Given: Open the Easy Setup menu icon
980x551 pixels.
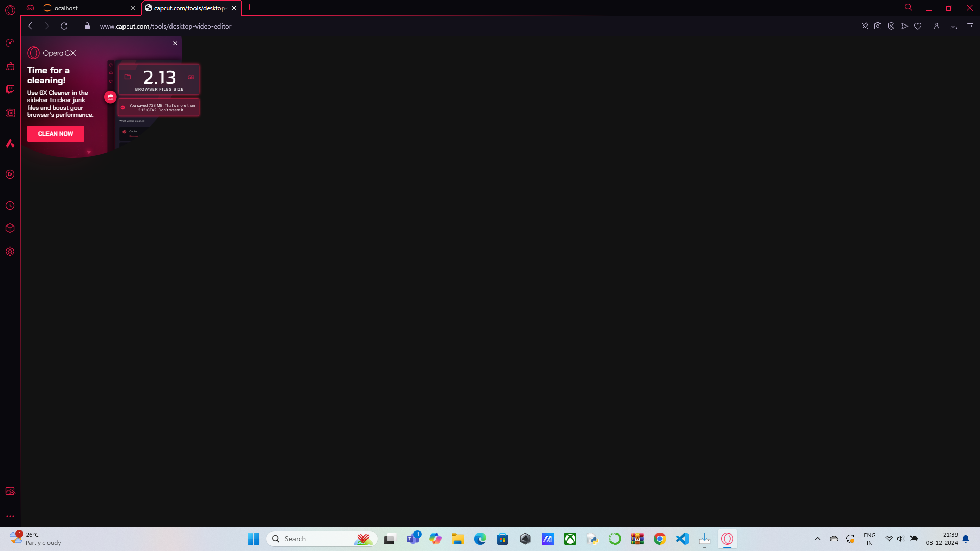Looking at the screenshot, I should (970, 26).
